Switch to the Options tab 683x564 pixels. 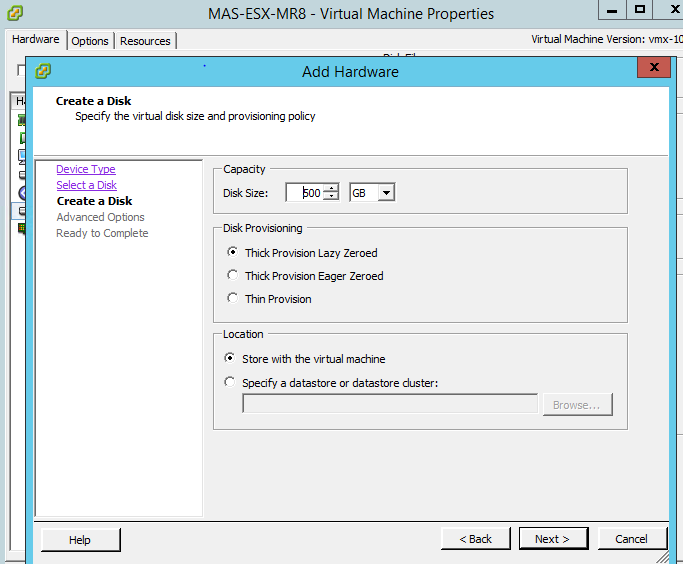coord(90,41)
